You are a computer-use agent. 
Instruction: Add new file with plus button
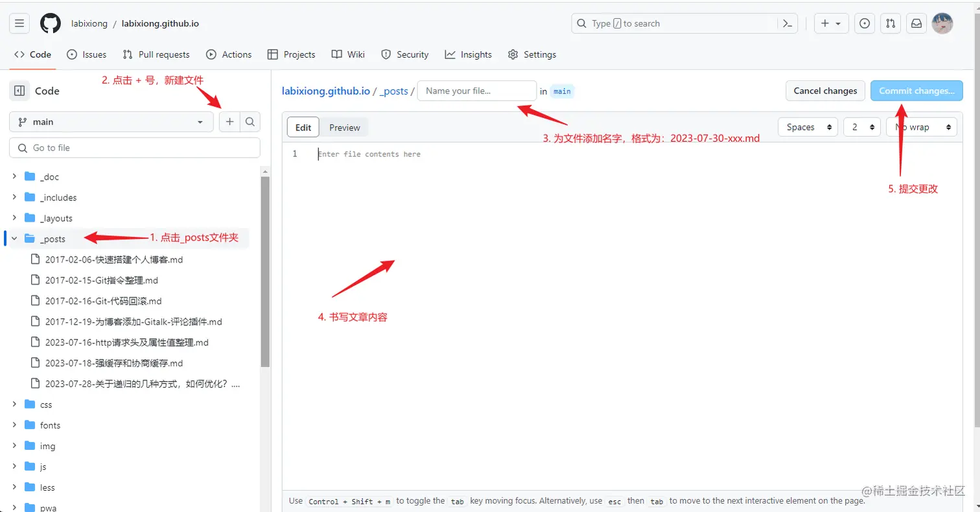tap(229, 122)
